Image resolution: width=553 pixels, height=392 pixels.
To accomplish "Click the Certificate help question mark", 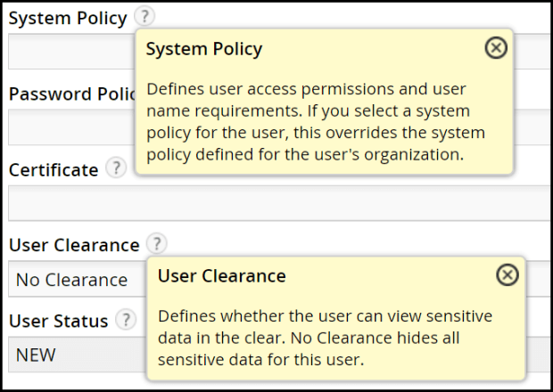I will [x=115, y=168].
